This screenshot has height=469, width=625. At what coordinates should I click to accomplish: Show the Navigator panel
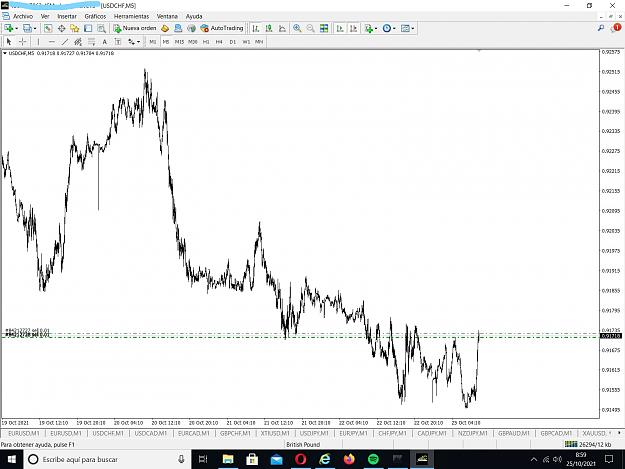[75, 28]
